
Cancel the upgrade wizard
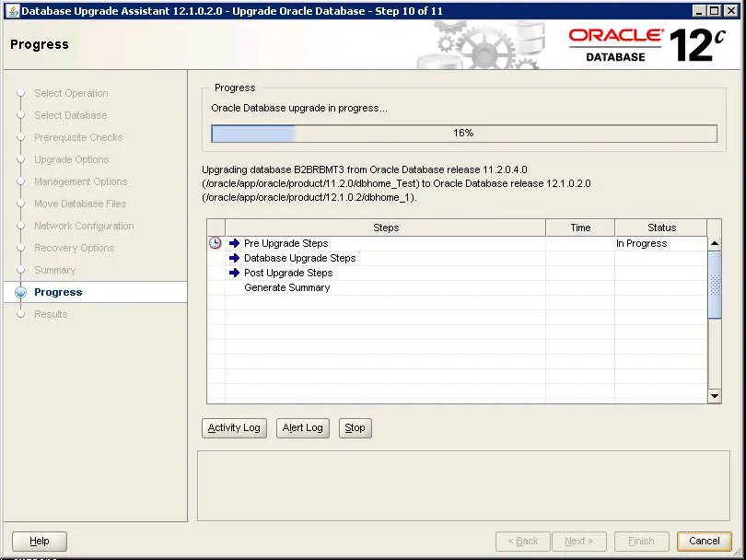tap(705, 541)
